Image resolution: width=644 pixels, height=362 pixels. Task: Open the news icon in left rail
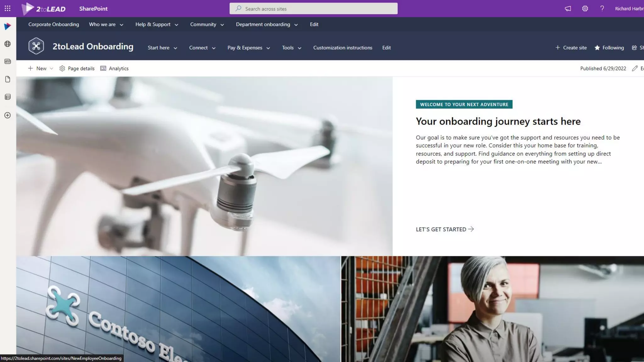tap(8, 62)
